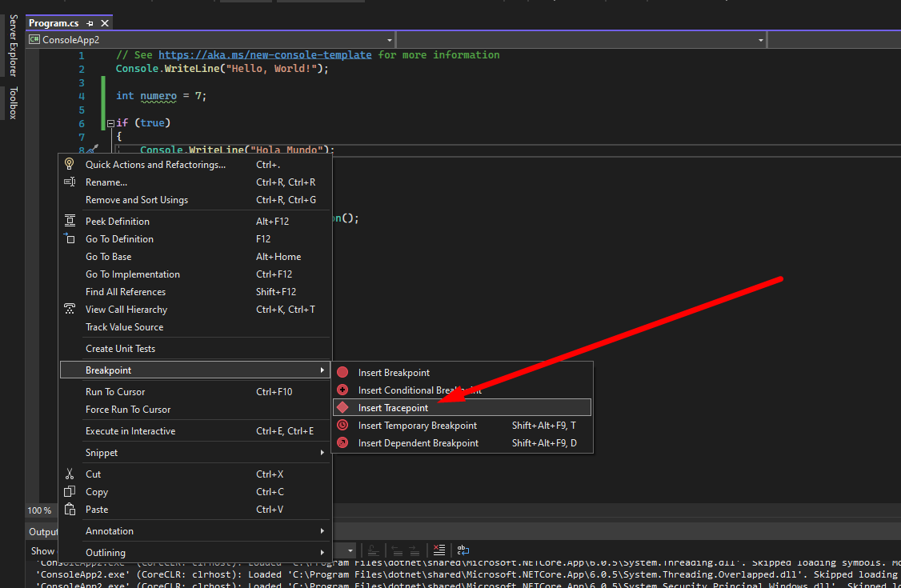The image size is (901, 588).
Task: Open the aka.ms new-console-template link
Action: [x=265, y=55]
